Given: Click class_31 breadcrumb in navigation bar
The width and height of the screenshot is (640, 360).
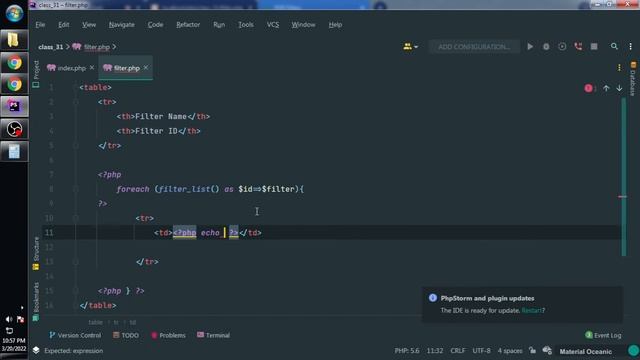Looking at the screenshot, I should (51, 47).
